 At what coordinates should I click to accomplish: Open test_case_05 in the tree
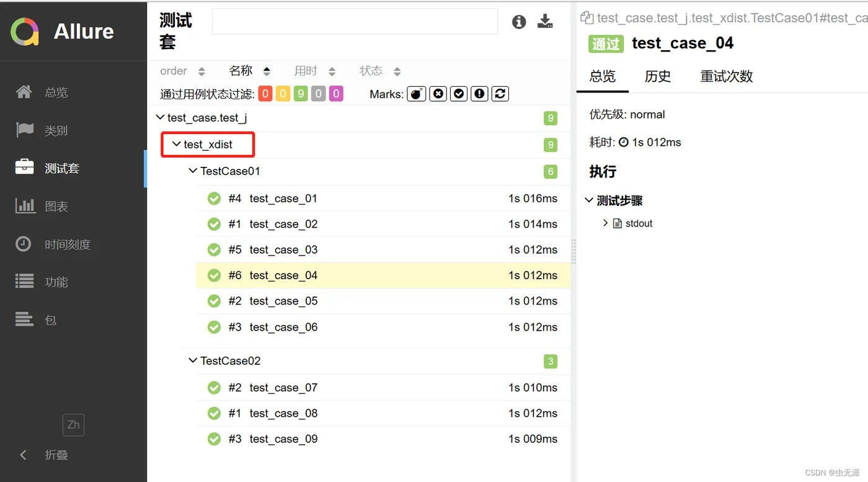tap(383, 301)
